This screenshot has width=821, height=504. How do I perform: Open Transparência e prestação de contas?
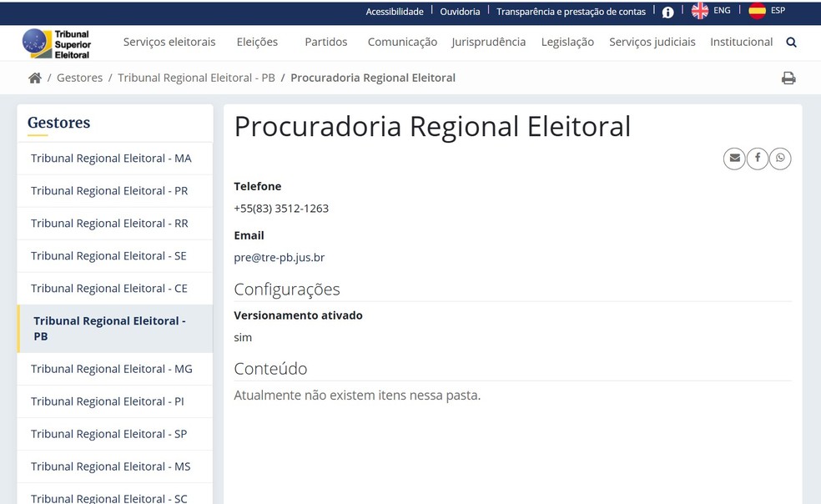pos(571,12)
